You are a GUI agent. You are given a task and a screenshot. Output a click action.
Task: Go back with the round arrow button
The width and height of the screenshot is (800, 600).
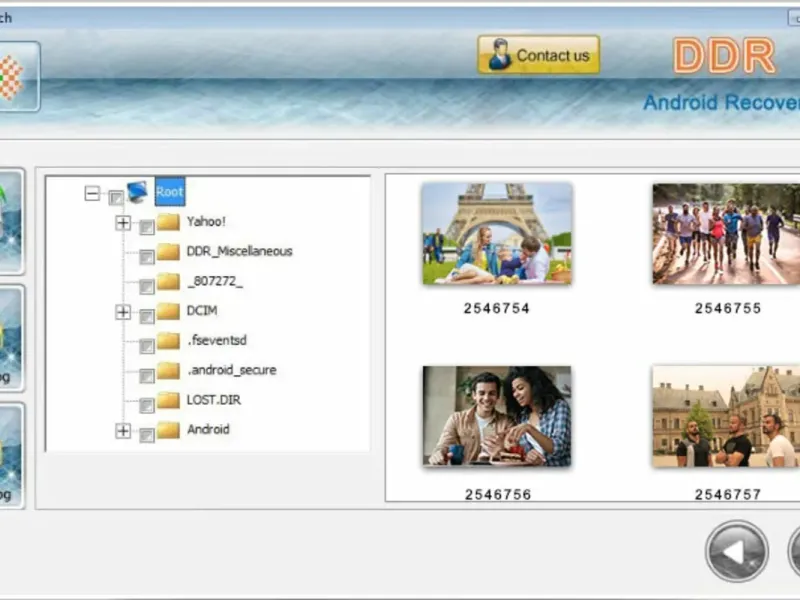pyautogui.click(x=737, y=552)
